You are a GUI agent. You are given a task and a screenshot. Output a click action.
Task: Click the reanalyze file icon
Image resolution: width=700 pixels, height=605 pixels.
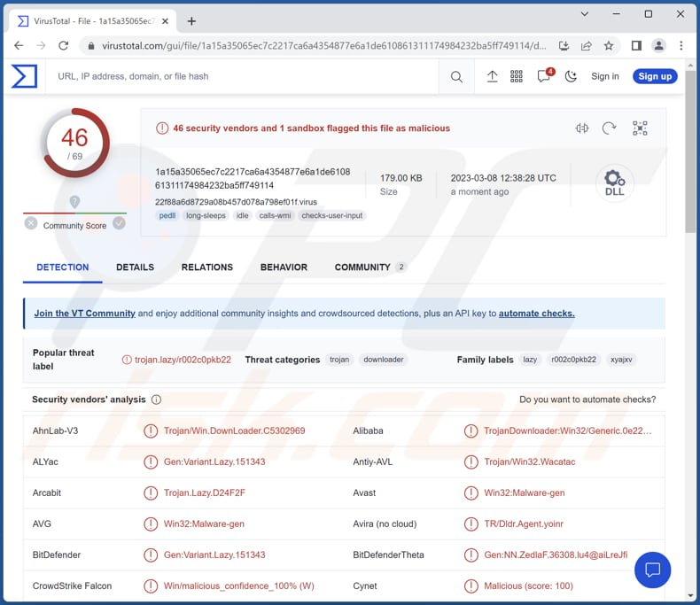tap(609, 128)
